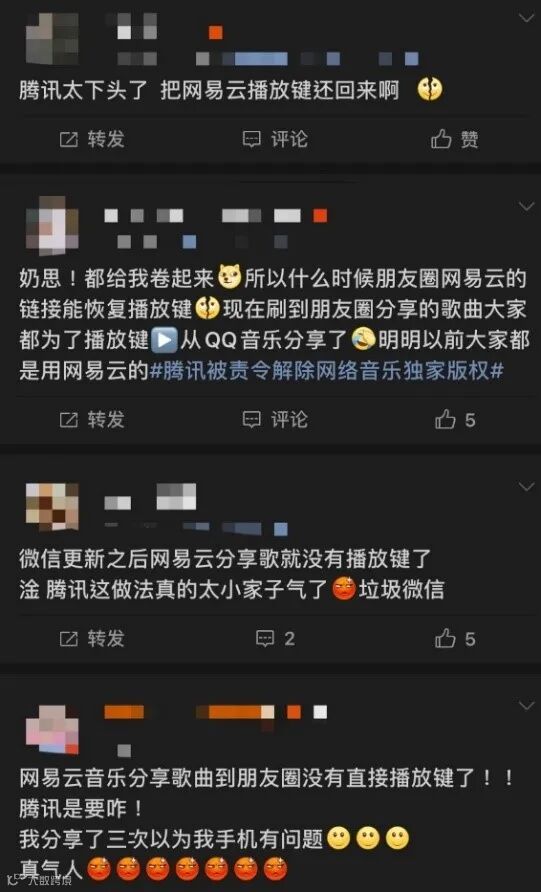Like the 奶思 post with 5 likes
This screenshot has width=541, height=892.
[x=455, y=420]
